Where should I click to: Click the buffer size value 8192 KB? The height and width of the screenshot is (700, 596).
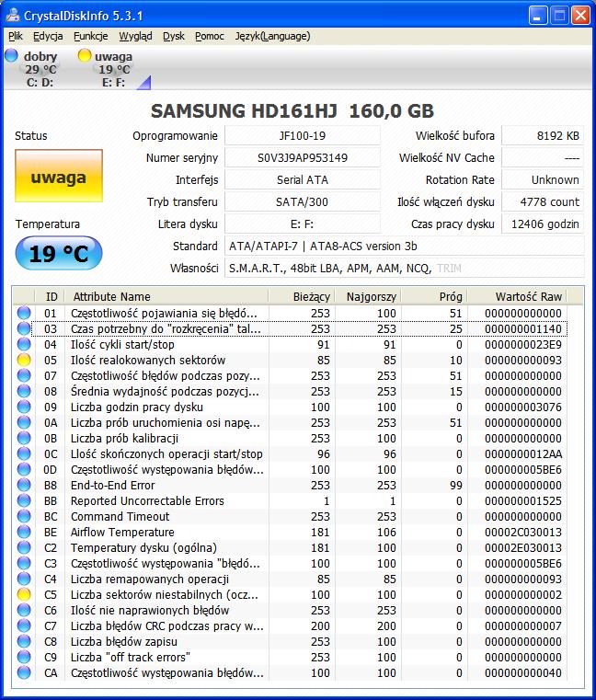543,135
